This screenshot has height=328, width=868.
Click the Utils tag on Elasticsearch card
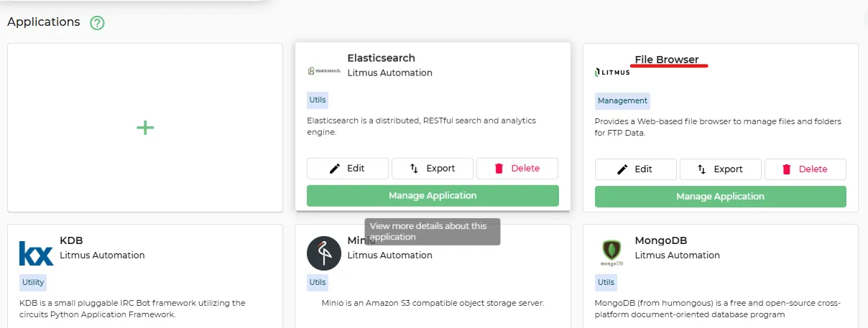pos(318,100)
